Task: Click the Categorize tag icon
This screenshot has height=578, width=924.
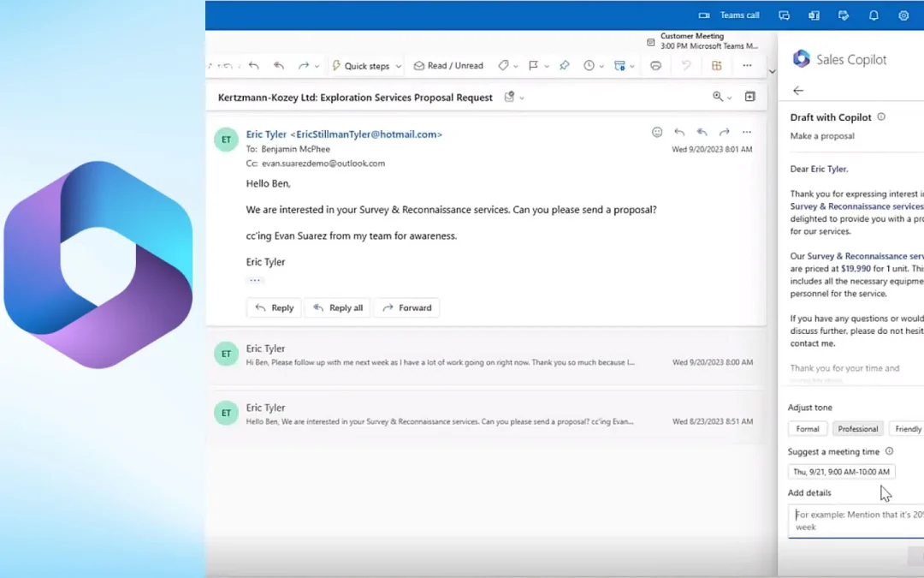Action: (503, 65)
